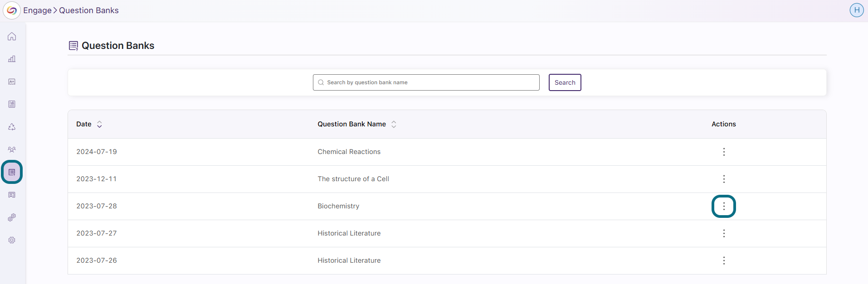Open actions menu for The structure of a Cell
Viewport: 868px width, 284px height.
pos(724,179)
